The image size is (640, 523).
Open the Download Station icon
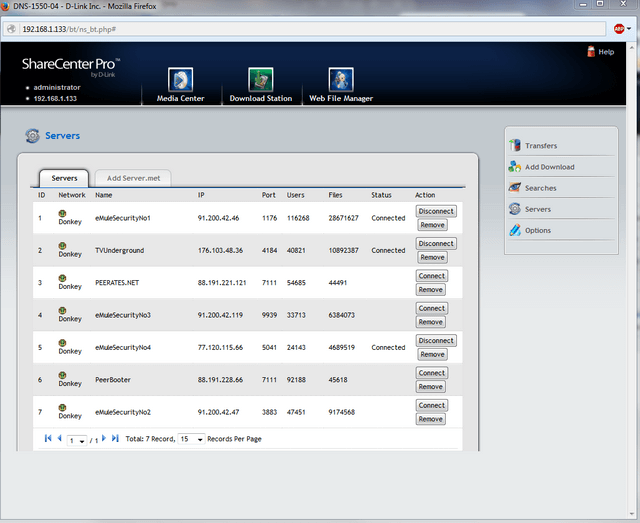click(x=260, y=81)
